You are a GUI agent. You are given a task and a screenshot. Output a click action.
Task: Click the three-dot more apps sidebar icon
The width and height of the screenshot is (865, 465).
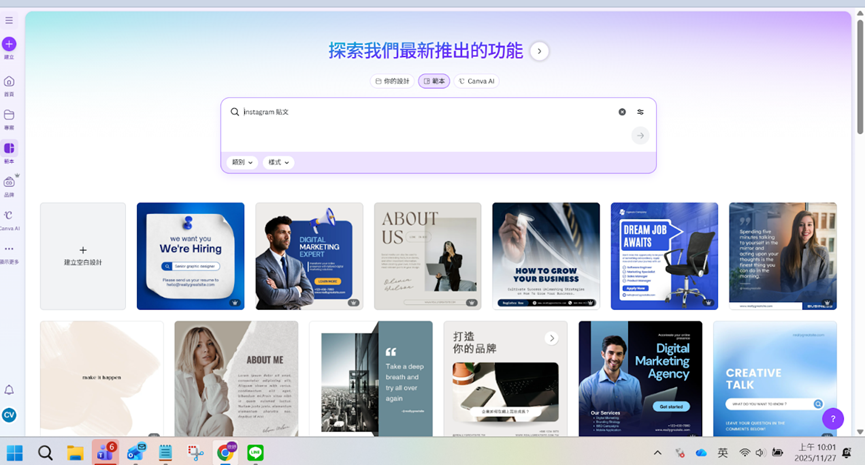pos(9,249)
